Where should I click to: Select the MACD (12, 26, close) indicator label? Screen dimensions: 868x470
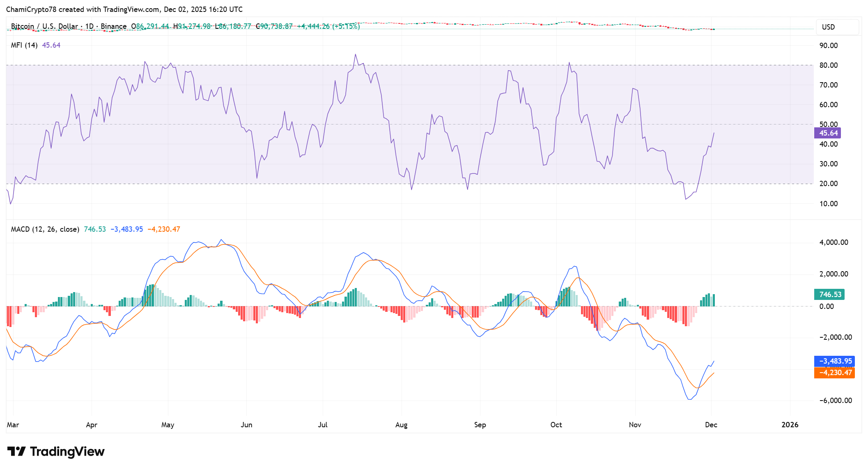pyautogui.click(x=45, y=229)
